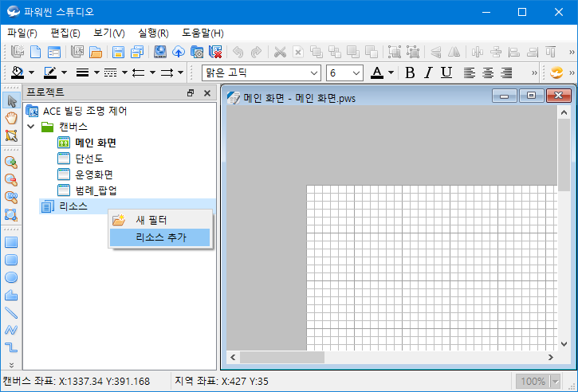Collapse the 캔버스 tree folder
This screenshot has height=392, width=578.
(x=30, y=127)
